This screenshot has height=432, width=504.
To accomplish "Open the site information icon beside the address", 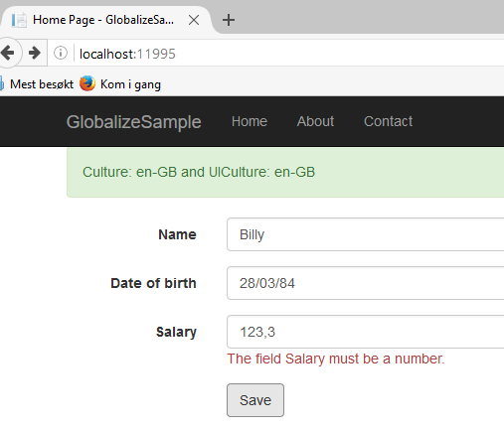I will [x=61, y=53].
